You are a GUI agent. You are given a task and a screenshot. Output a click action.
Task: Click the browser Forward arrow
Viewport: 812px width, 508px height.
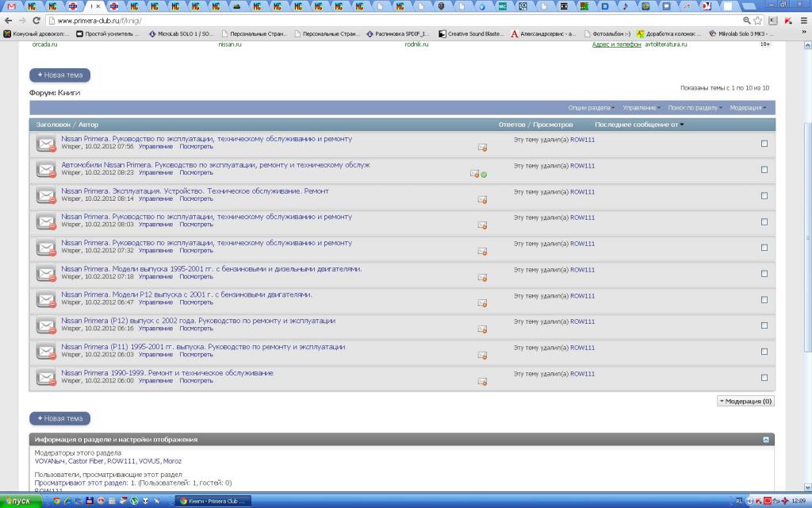click(x=21, y=21)
